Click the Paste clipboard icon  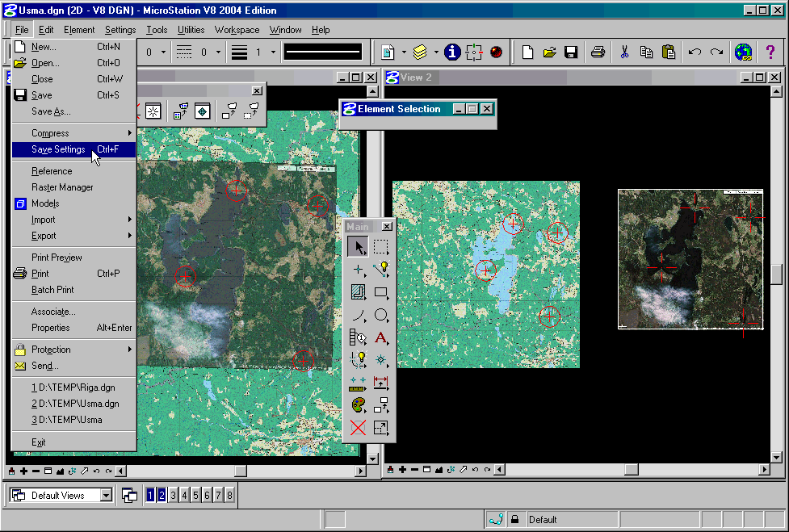(668, 52)
